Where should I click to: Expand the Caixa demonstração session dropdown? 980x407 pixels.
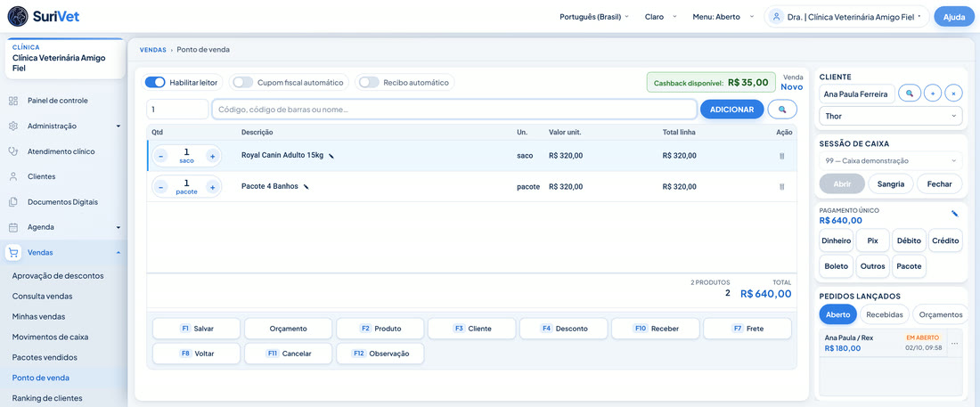point(891,160)
